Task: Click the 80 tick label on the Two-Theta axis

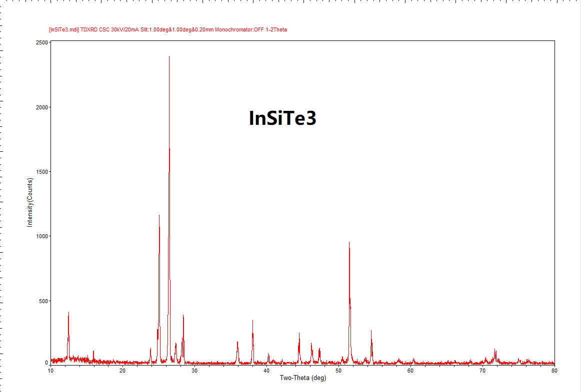Action: 554,371
